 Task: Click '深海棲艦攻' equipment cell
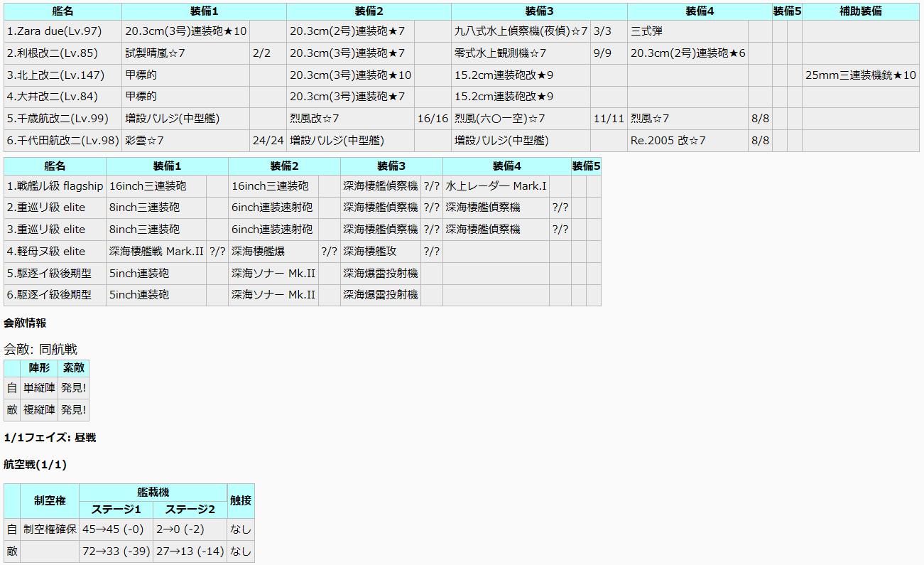click(380, 252)
